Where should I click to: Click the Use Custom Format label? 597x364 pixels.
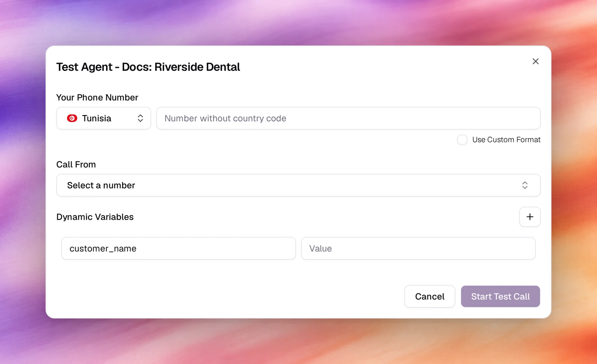click(506, 140)
